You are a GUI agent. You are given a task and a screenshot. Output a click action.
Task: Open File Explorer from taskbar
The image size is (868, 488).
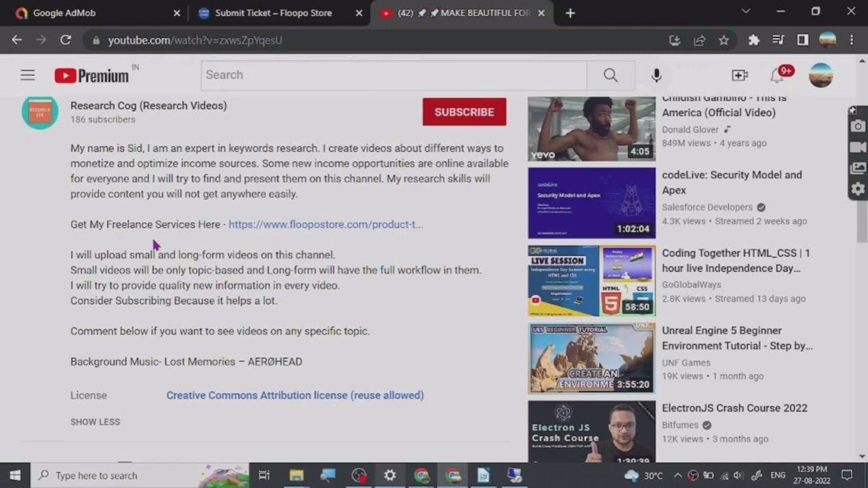[x=296, y=475]
